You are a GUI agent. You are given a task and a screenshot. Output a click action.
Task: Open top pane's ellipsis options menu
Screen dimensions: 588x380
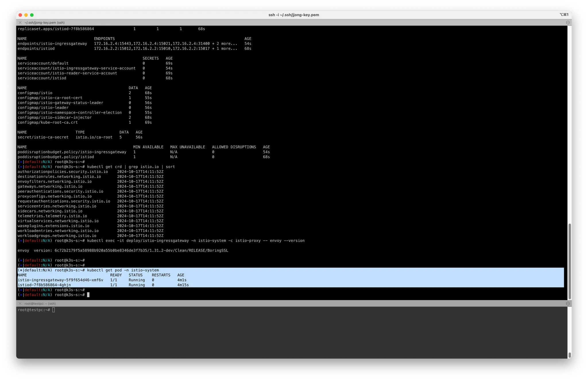pos(568,22)
